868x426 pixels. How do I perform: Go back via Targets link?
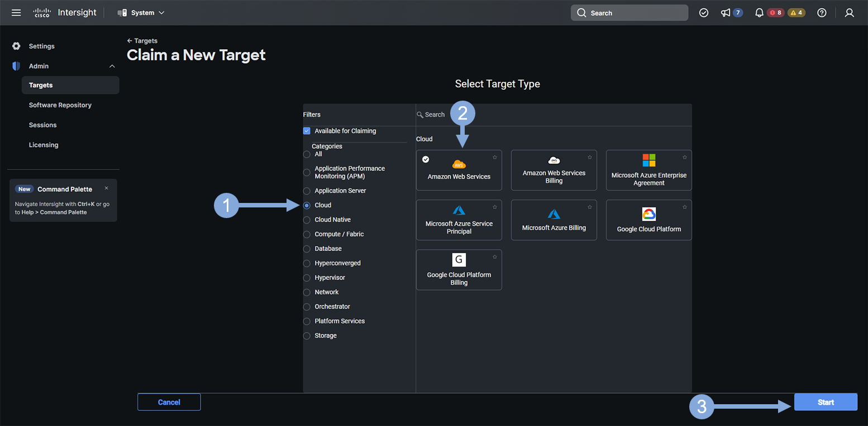(x=142, y=41)
